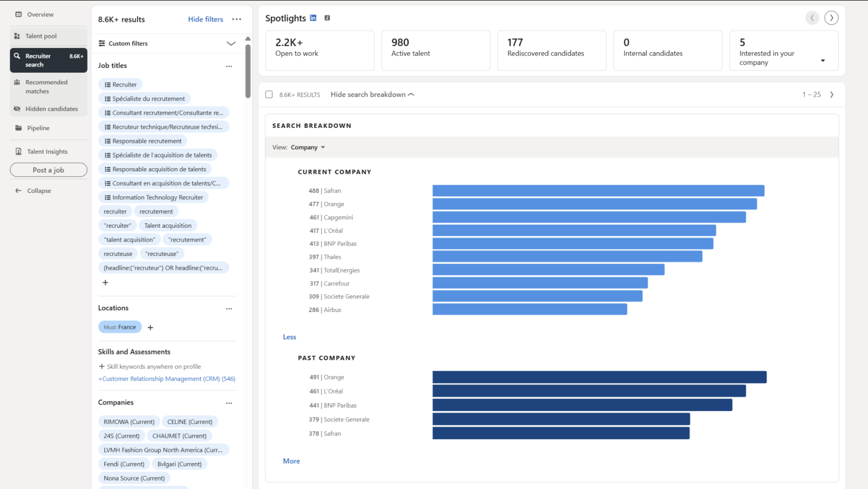Click the Must: France location chip

pyautogui.click(x=120, y=327)
